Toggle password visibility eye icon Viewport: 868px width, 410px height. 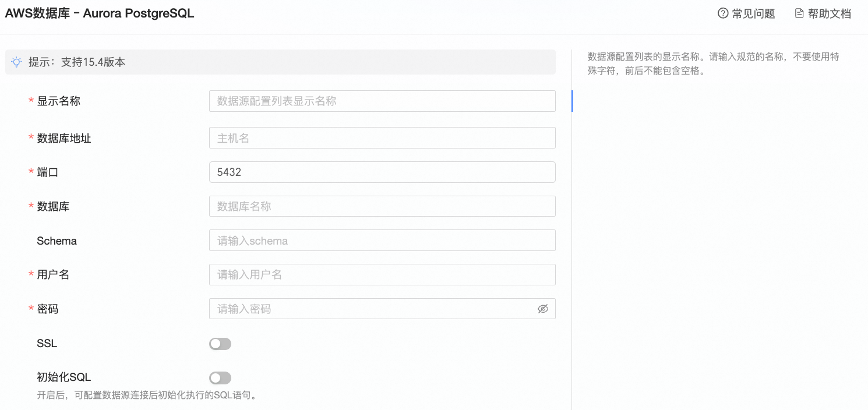[543, 309]
